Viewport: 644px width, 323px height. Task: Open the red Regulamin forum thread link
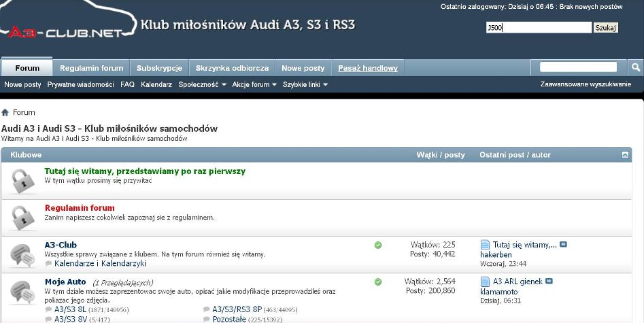[80, 207]
